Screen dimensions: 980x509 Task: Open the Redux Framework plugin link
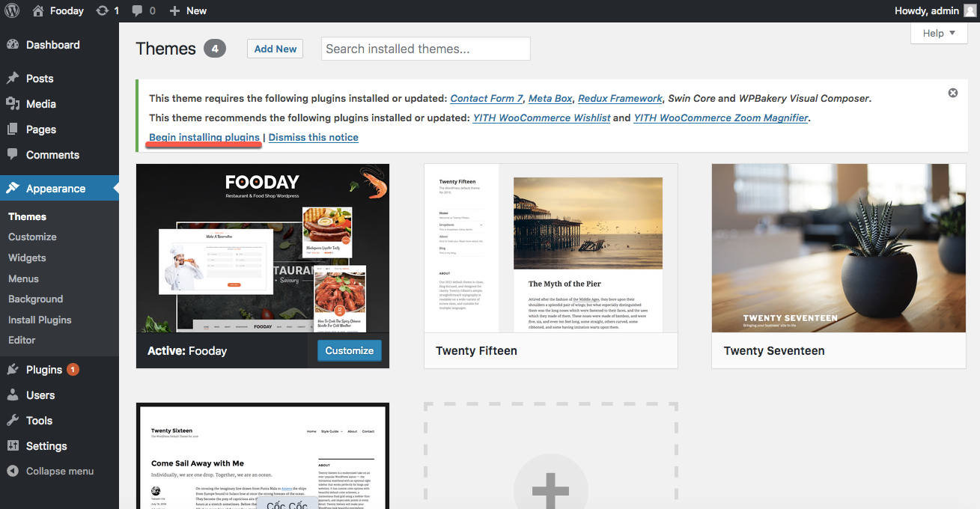(x=620, y=98)
